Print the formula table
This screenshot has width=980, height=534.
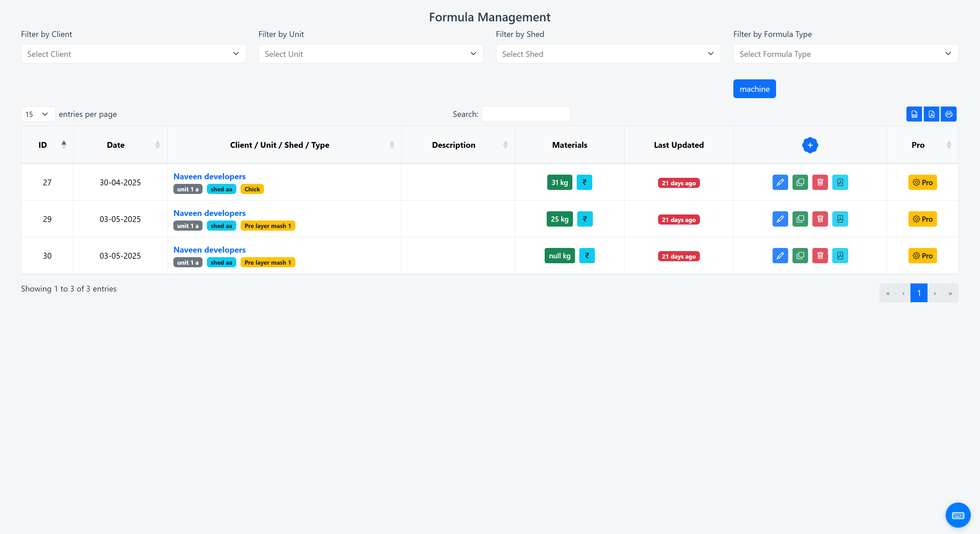click(949, 114)
